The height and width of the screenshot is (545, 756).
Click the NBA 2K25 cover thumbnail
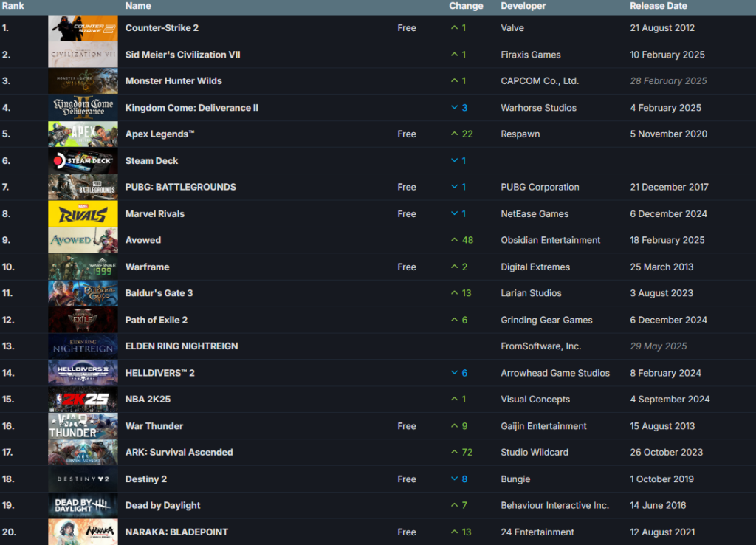pyautogui.click(x=83, y=400)
